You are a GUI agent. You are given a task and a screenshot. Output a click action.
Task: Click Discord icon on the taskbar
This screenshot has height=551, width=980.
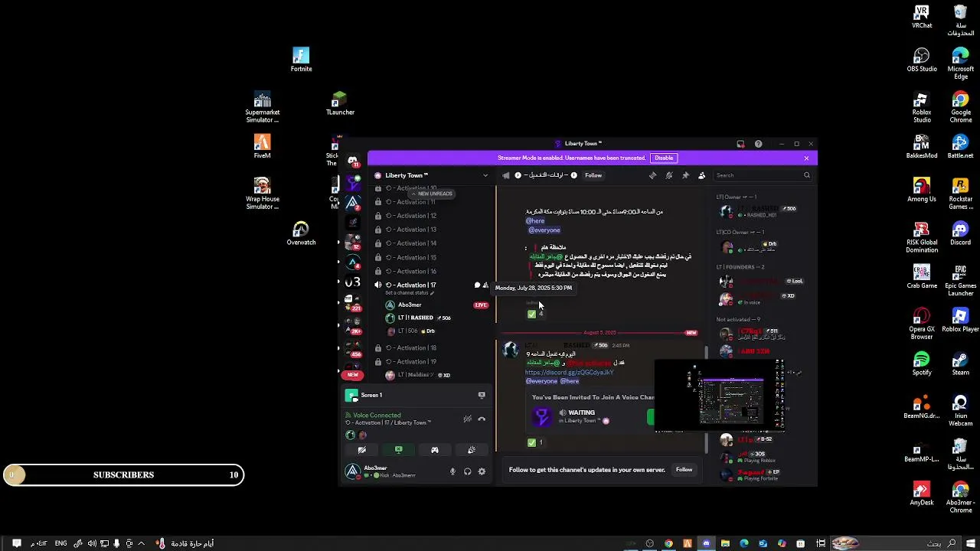coord(706,543)
